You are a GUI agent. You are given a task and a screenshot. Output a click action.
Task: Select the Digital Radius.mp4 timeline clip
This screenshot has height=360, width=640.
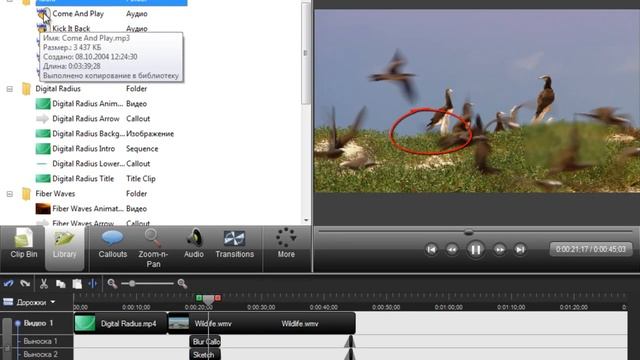pyautogui.click(x=120, y=324)
